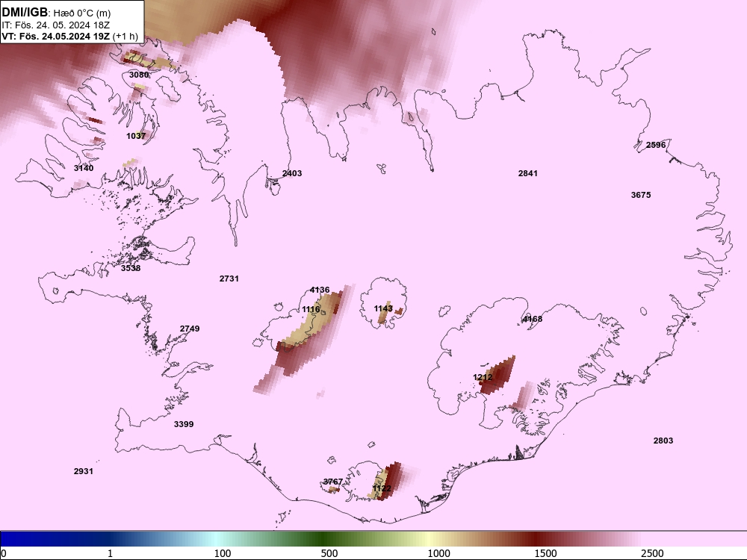The width and height of the screenshot is (747, 560).
Task: Click the map value 2841
Action: pos(528,173)
